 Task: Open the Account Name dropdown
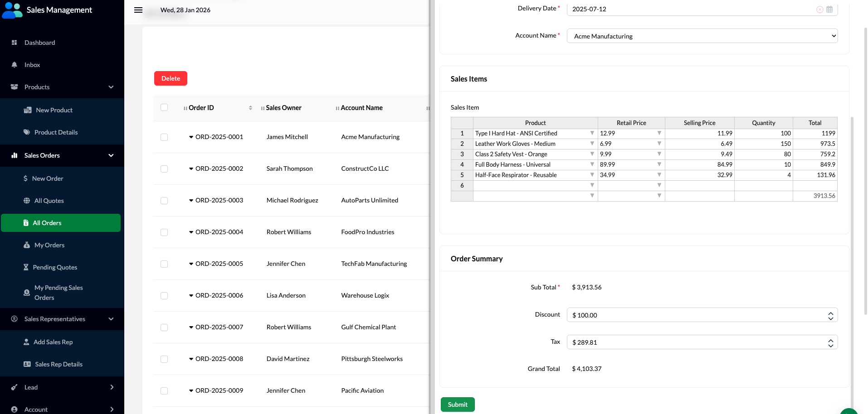pos(702,36)
